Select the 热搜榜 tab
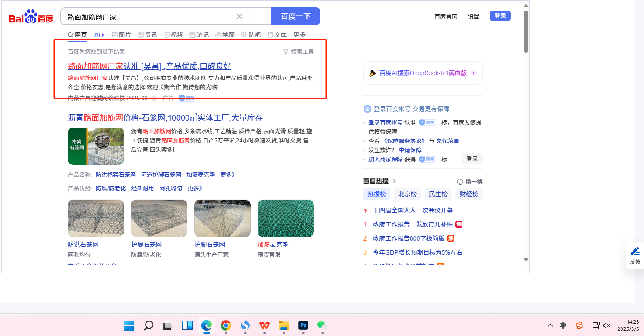Viewport: 644px width, 336px height. (377, 194)
